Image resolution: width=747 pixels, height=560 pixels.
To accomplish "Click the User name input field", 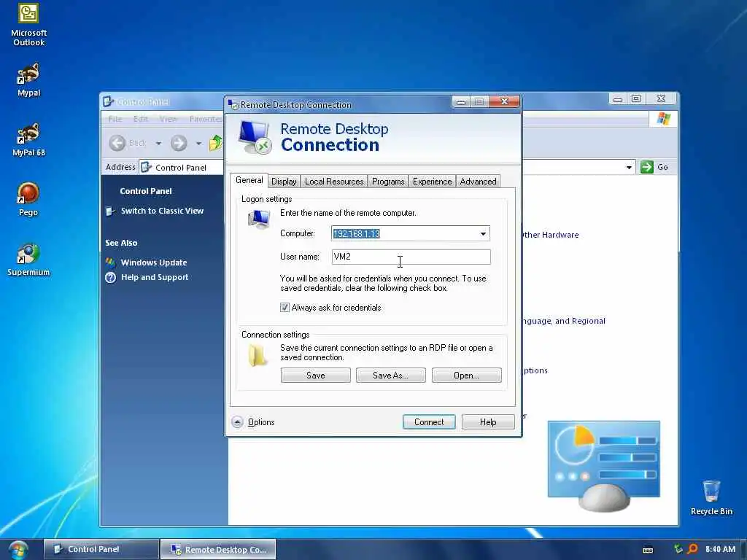I will [x=411, y=257].
